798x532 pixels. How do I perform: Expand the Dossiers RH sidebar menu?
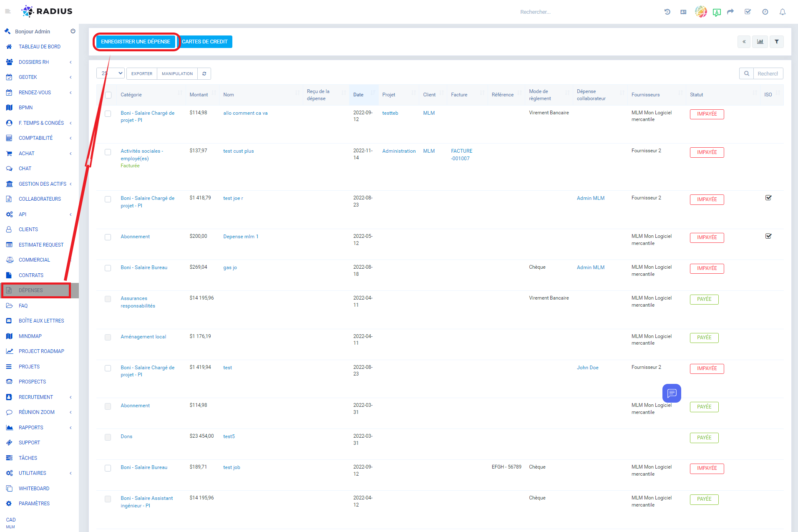coord(39,62)
